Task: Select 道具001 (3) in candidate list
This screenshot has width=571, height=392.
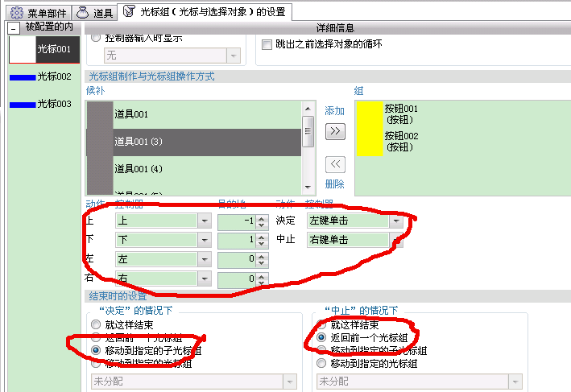Action: (x=194, y=142)
